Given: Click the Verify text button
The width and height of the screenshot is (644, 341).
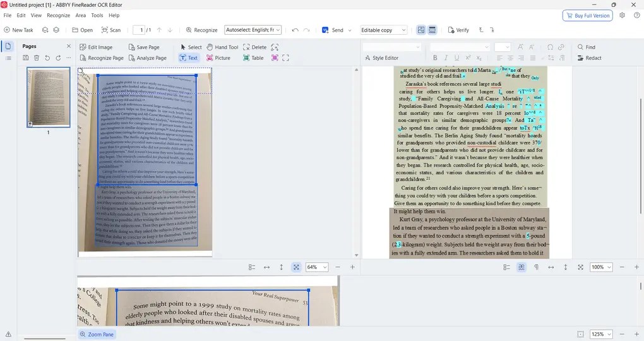Looking at the screenshot, I should pyautogui.click(x=458, y=30).
